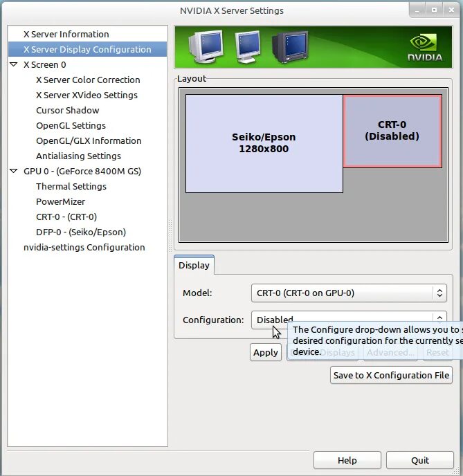The width and height of the screenshot is (463, 476).
Task: Open PowerMizer page
Action: pos(60,201)
